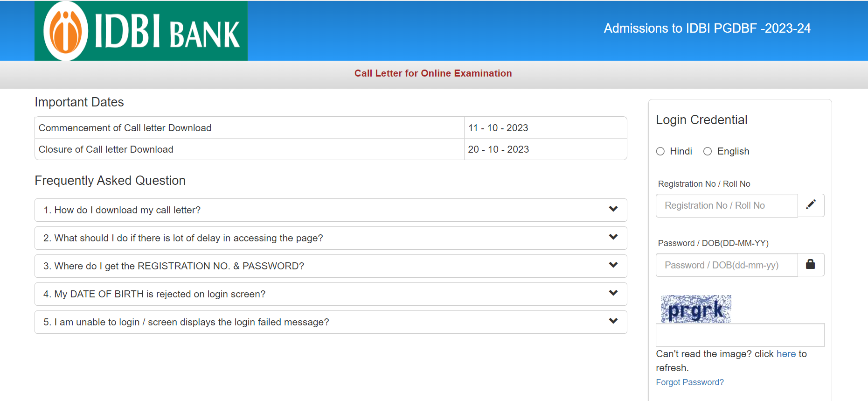Image resolution: width=868 pixels, height=401 pixels.
Task: Open FAQ '1. How do I download my call letter?'
Action: [x=331, y=210]
